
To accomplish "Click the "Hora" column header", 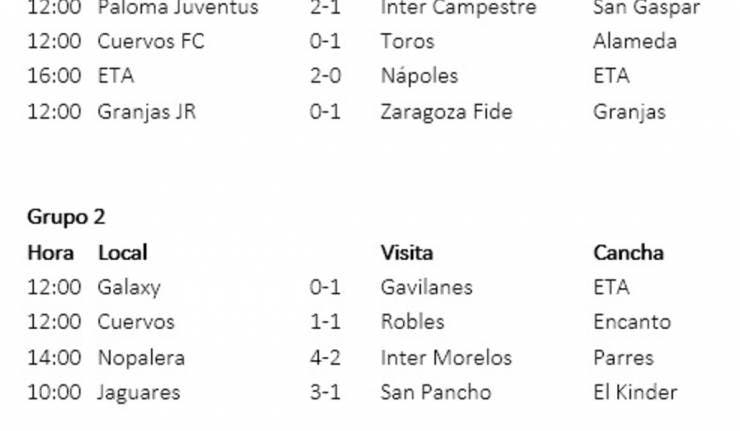I will point(50,253).
